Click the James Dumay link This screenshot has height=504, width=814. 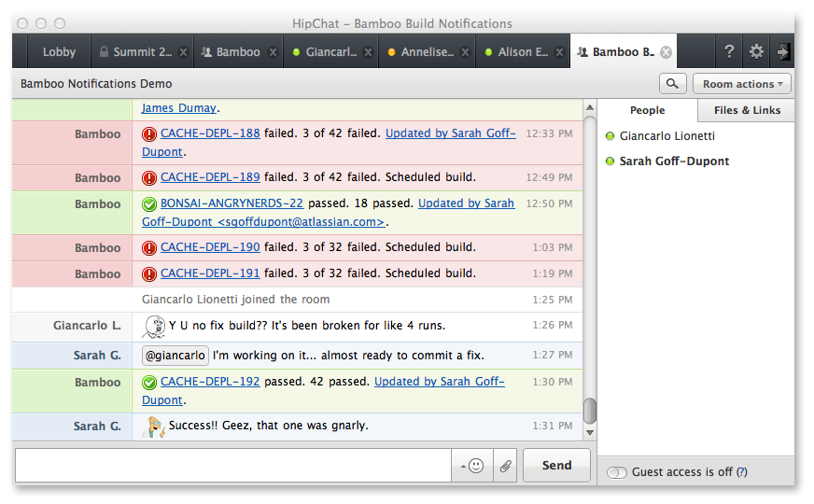[179, 108]
